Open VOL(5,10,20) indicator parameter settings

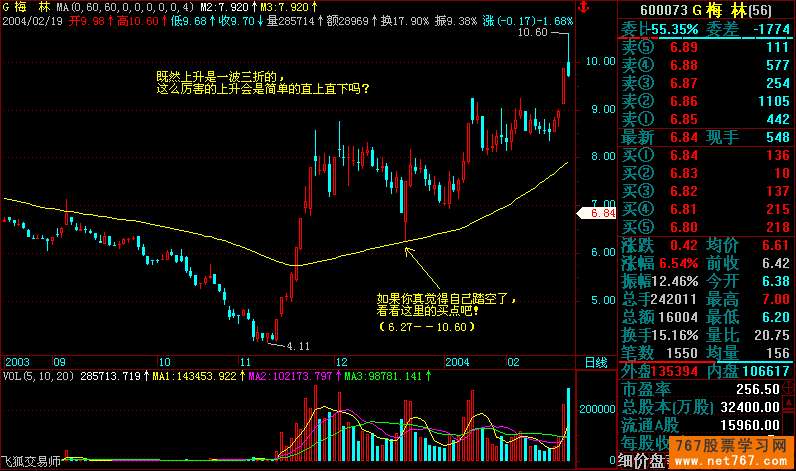(x=40, y=376)
